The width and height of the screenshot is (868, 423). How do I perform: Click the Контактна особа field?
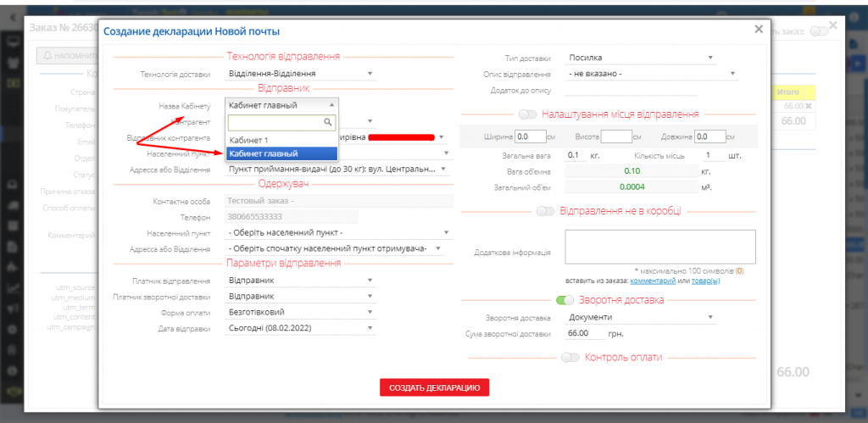(339, 201)
